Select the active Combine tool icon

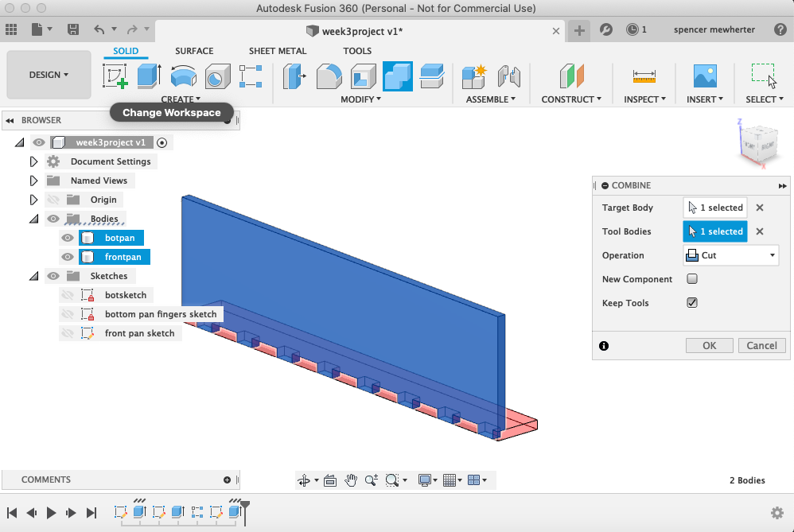(398, 76)
